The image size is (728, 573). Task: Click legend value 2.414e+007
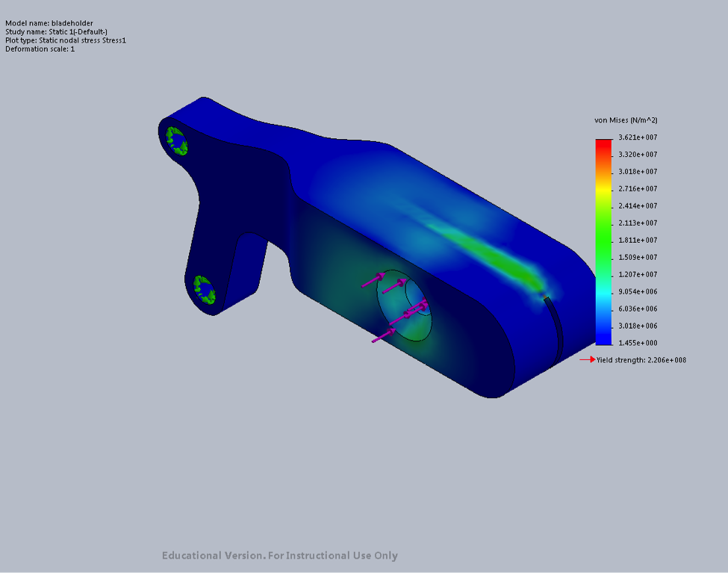[x=638, y=206]
